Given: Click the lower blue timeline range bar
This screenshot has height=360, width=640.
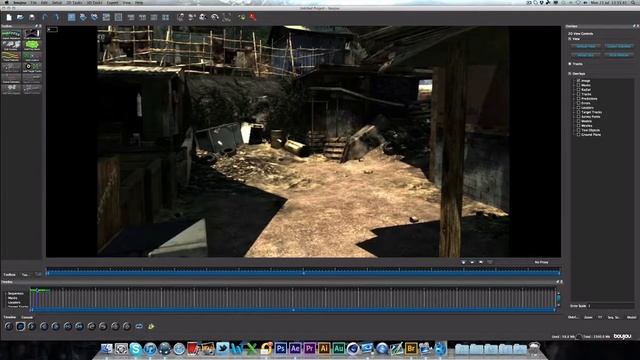Looking at the screenshot, I should coord(293,310).
